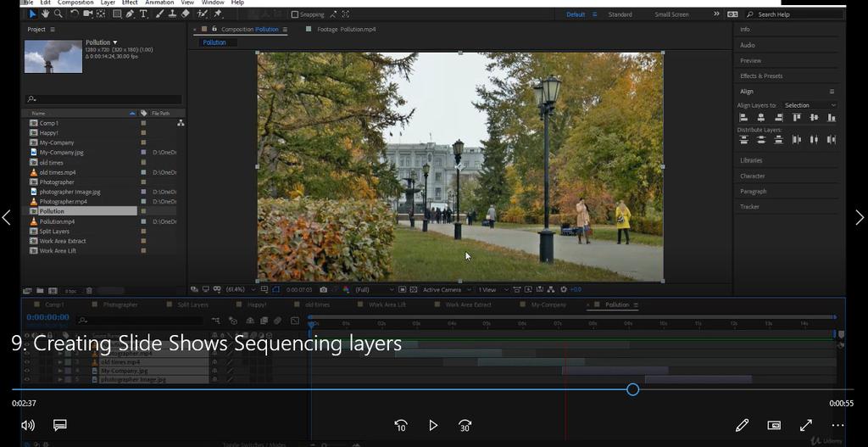
Task: Select the Hand tool
Action: tap(46, 14)
